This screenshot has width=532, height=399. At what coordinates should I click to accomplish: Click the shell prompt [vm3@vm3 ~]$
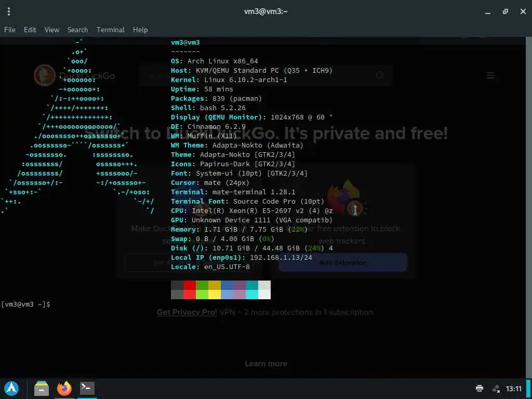pos(26,304)
